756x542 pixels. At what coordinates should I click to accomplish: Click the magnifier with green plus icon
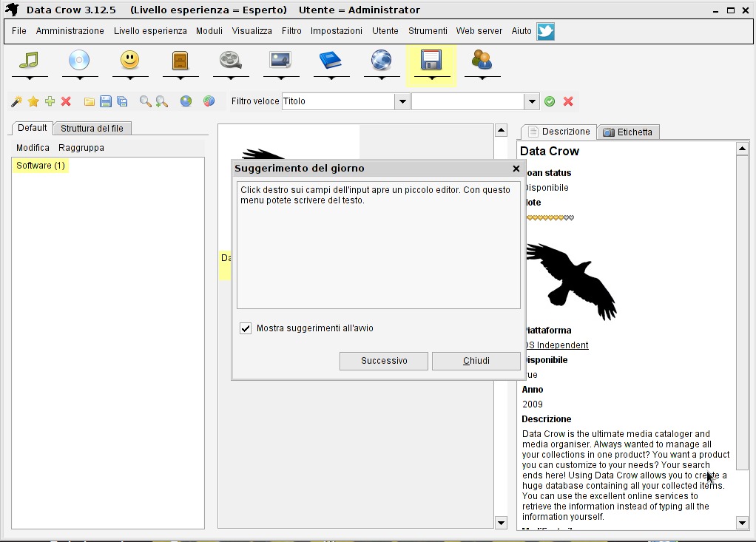click(162, 101)
